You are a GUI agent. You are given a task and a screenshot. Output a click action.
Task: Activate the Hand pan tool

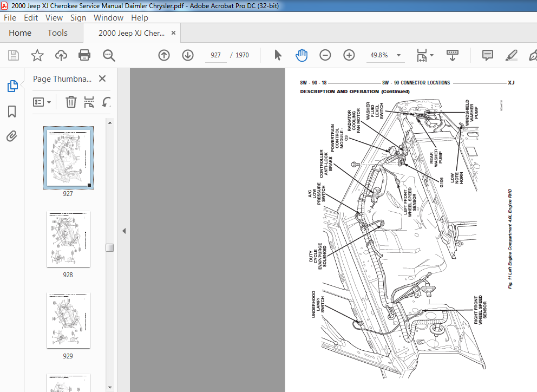[302, 55]
